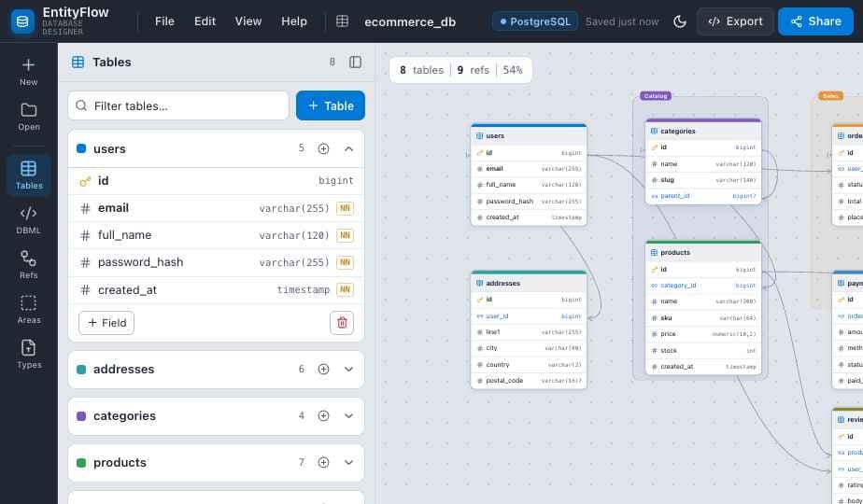Click the hash icon beside password_hash
The image size is (863, 504).
tap(85, 262)
